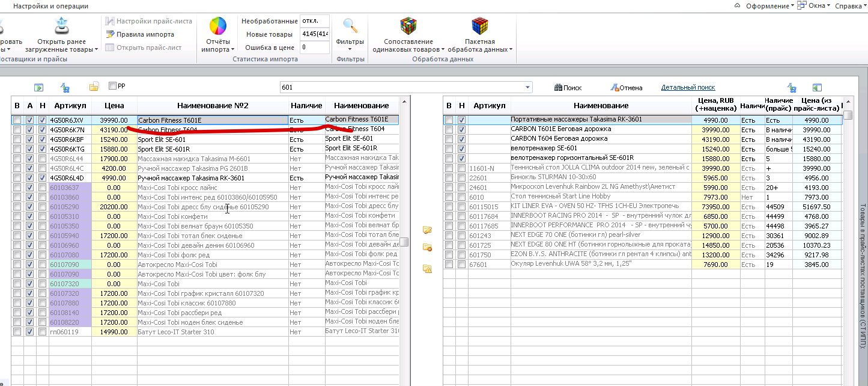Click the Сопоставление одинаковых товаров cube icon
This screenshot has width=868, height=386.
pyautogui.click(x=408, y=26)
